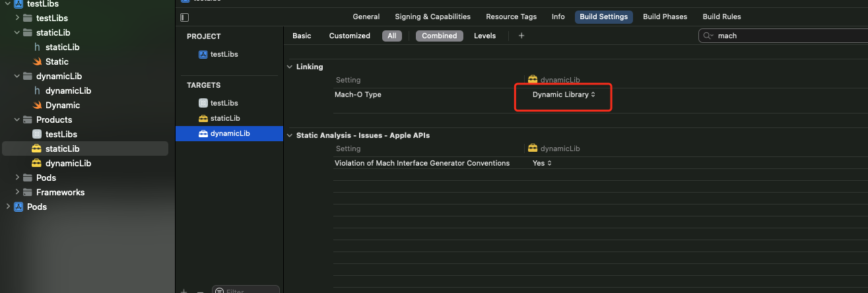
Task: Select the Combined view mode
Action: [440, 36]
